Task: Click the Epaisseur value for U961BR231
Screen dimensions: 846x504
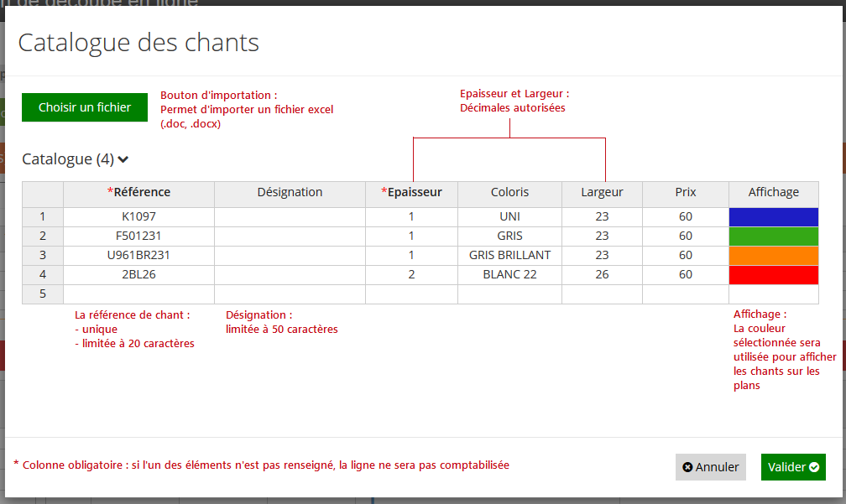Action: pyautogui.click(x=411, y=256)
